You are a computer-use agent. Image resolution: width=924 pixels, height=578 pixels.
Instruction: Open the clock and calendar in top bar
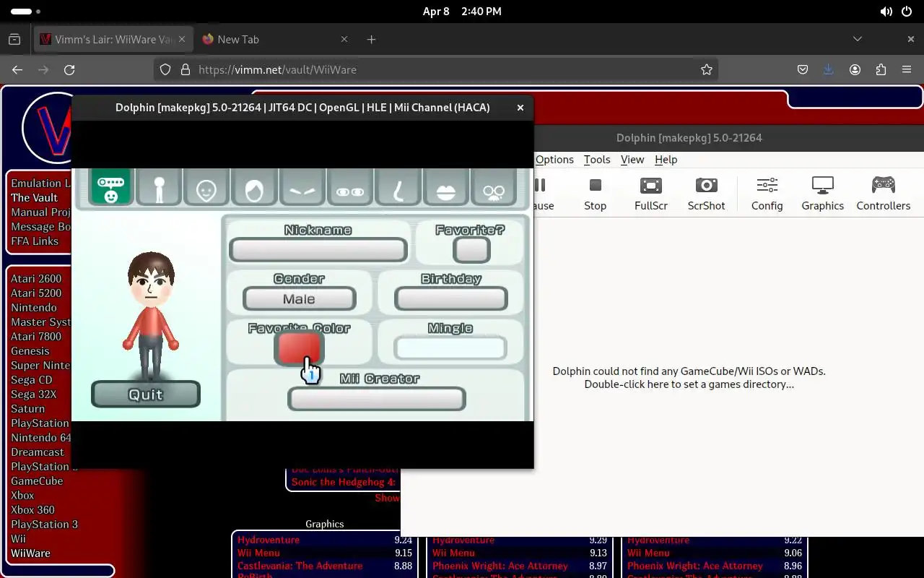(462, 12)
